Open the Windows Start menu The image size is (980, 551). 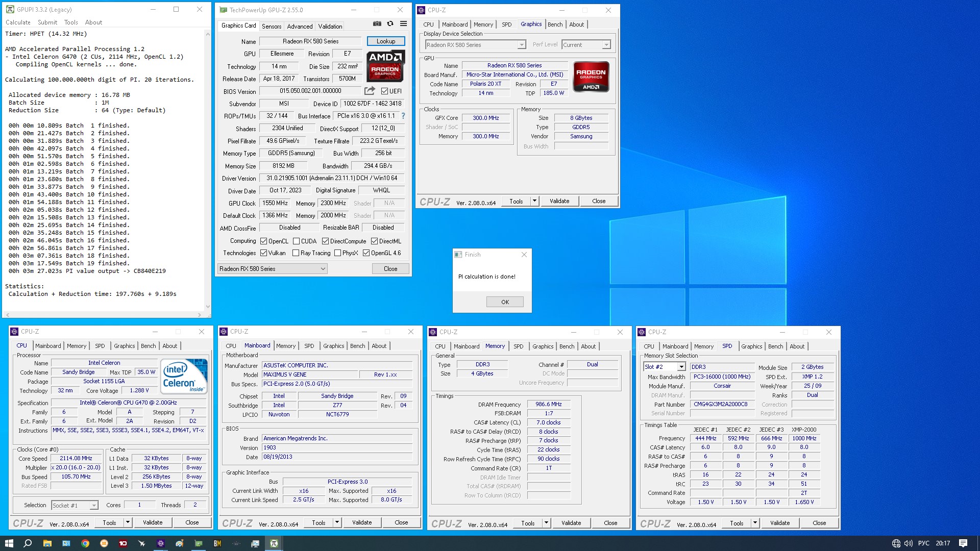(9, 543)
